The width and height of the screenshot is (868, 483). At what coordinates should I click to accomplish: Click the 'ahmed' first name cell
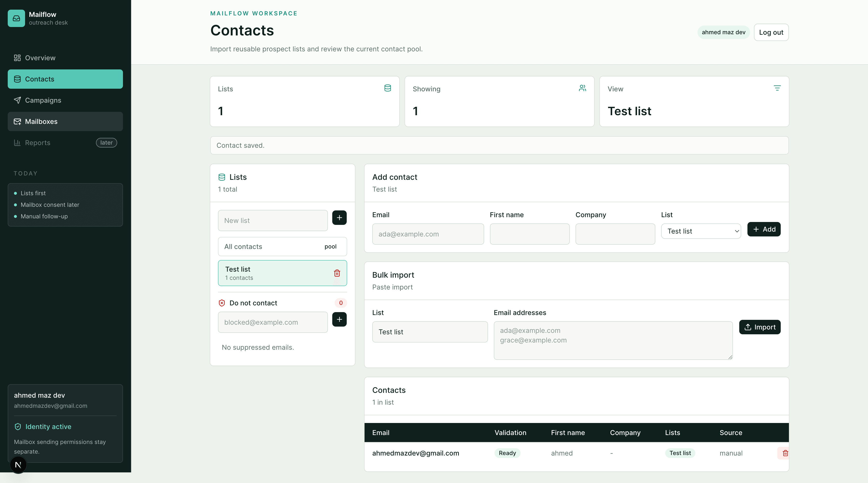coord(562,453)
